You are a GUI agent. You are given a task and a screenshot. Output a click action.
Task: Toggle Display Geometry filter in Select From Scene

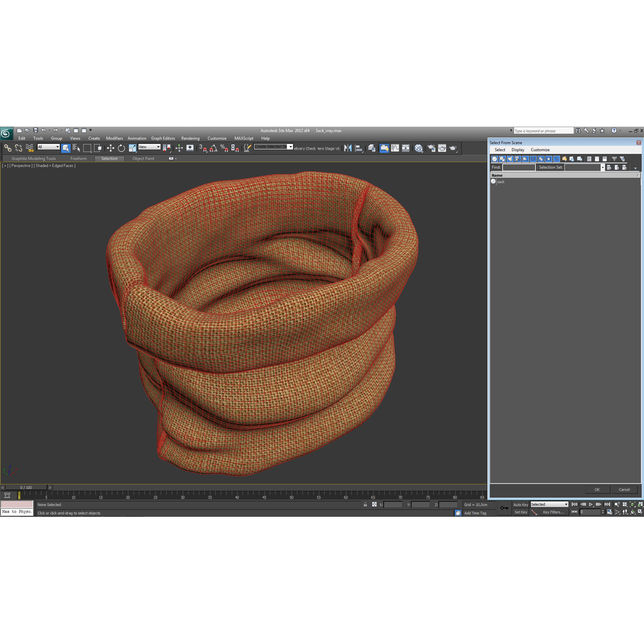click(494, 159)
